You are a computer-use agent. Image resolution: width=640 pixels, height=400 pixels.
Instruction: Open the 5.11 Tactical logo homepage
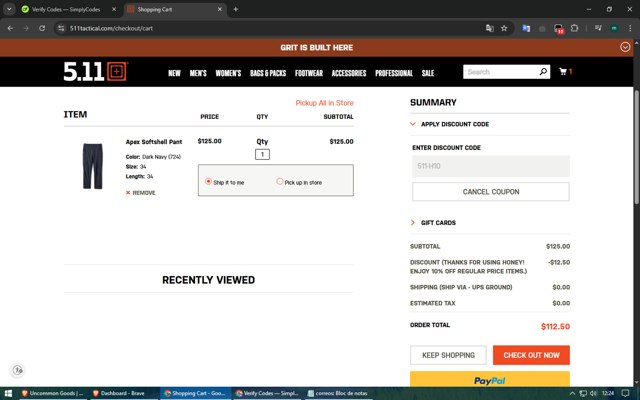pyautogui.click(x=96, y=72)
